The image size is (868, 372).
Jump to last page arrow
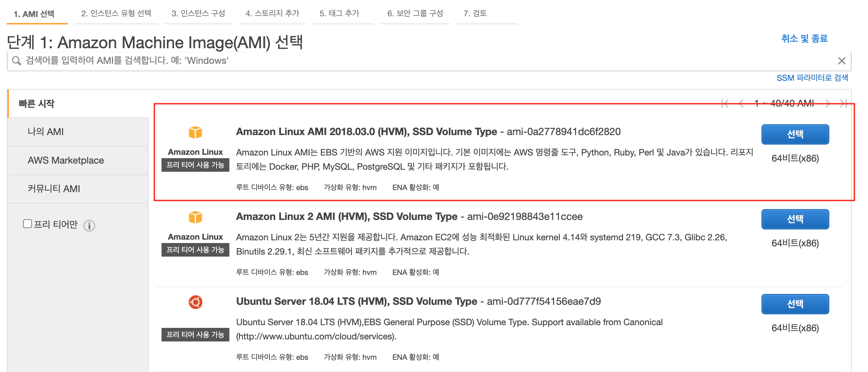[x=844, y=104]
